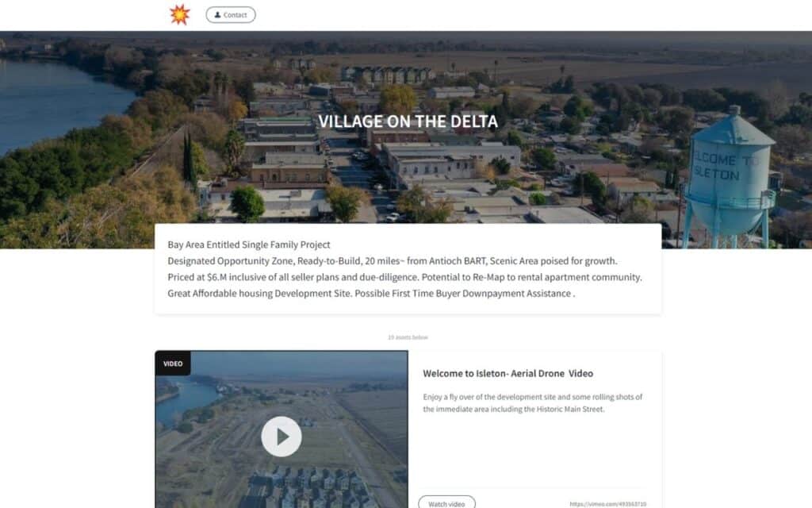Click the person icon inside Contact
The height and width of the screenshot is (508, 812).
217,15
